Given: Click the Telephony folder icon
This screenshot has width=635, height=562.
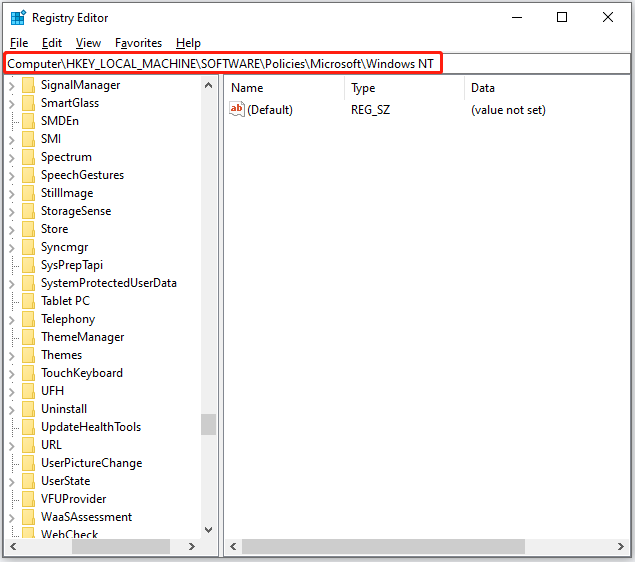Looking at the screenshot, I should point(28,319).
